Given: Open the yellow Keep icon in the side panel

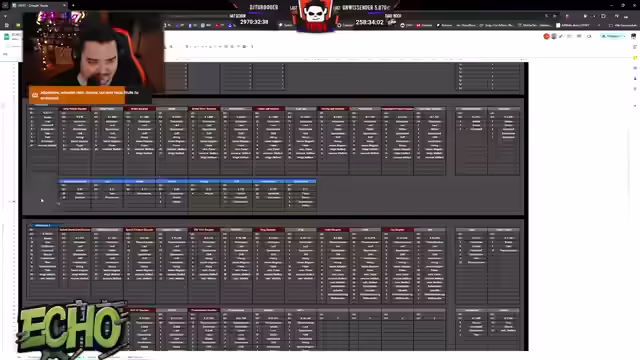Looking at the screenshot, I should click(x=635, y=58).
